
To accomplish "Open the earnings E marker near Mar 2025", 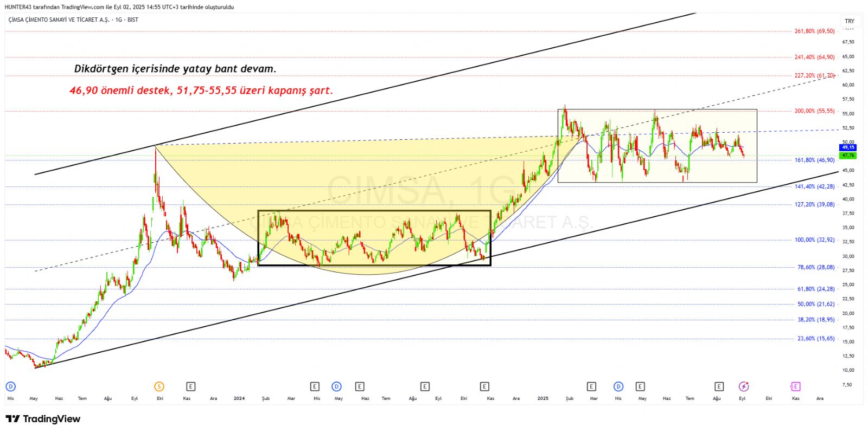I will 591,386.
